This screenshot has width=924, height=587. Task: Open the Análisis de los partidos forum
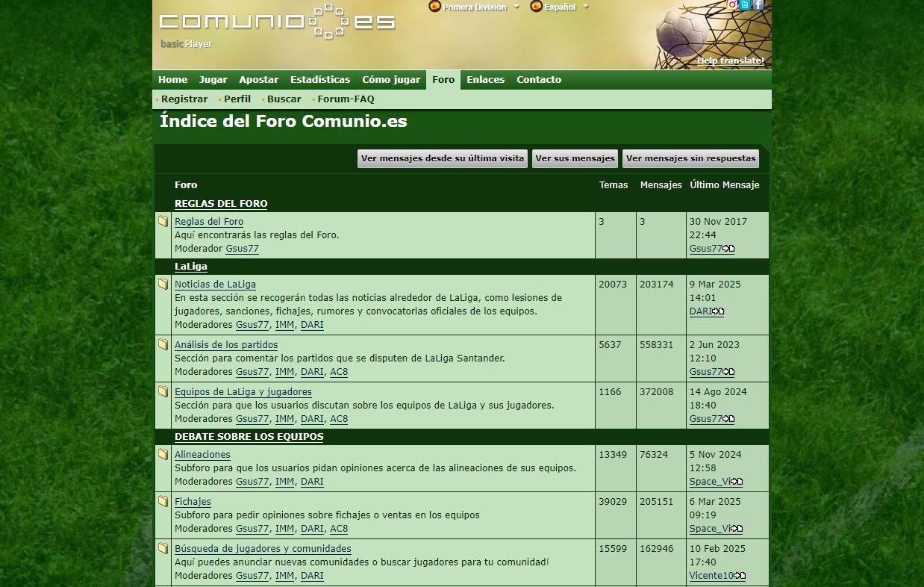tap(226, 345)
